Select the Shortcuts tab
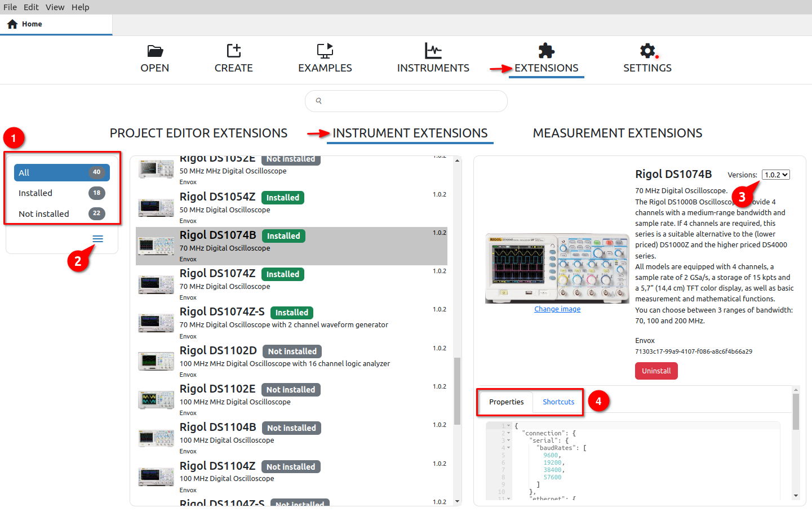Screen dimensions: 812x512 558,402
